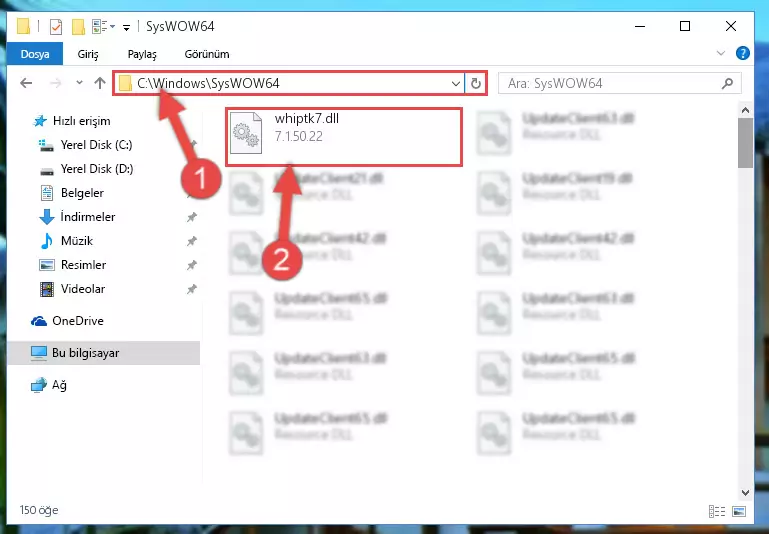This screenshot has height=534, width=769.
Task: Open İndirmeler folder in sidebar
Action: point(88,217)
